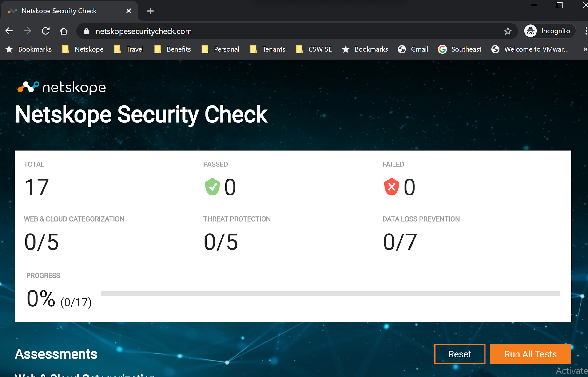Click the address bar URL field
The width and height of the screenshot is (588, 377).
(293, 31)
